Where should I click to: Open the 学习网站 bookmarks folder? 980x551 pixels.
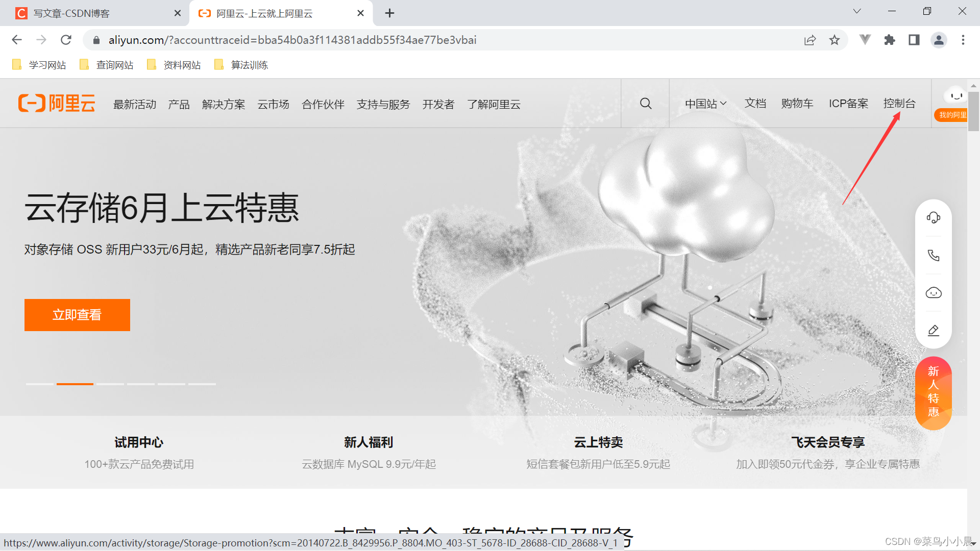pyautogui.click(x=40, y=65)
